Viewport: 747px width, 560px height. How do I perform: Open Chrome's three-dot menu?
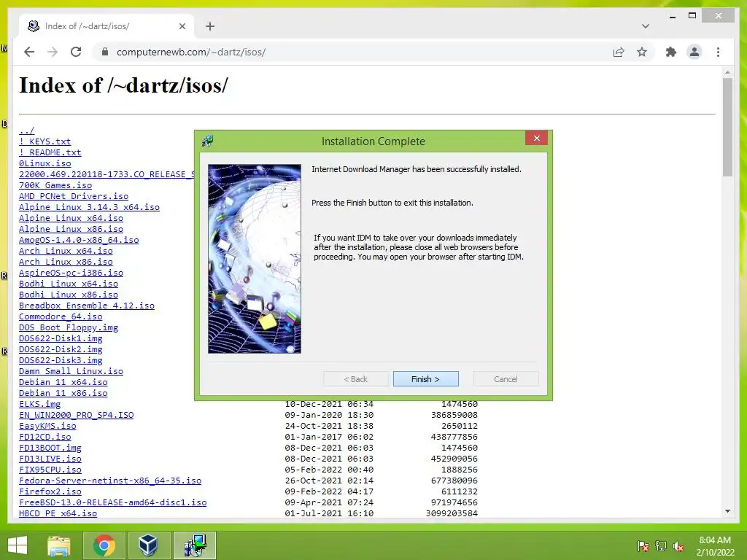point(718,52)
